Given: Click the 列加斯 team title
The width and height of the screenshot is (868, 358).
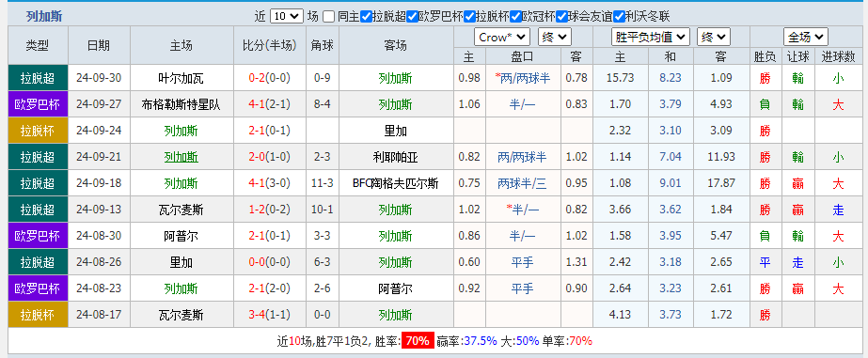Looking at the screenshot, I should (x=44, y=17).
